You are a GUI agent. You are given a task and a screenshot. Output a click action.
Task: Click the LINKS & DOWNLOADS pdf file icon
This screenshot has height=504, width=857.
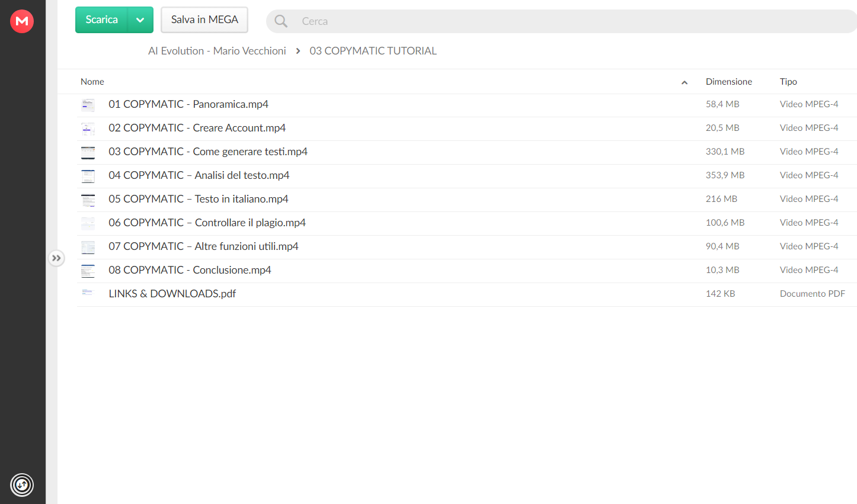88,293
